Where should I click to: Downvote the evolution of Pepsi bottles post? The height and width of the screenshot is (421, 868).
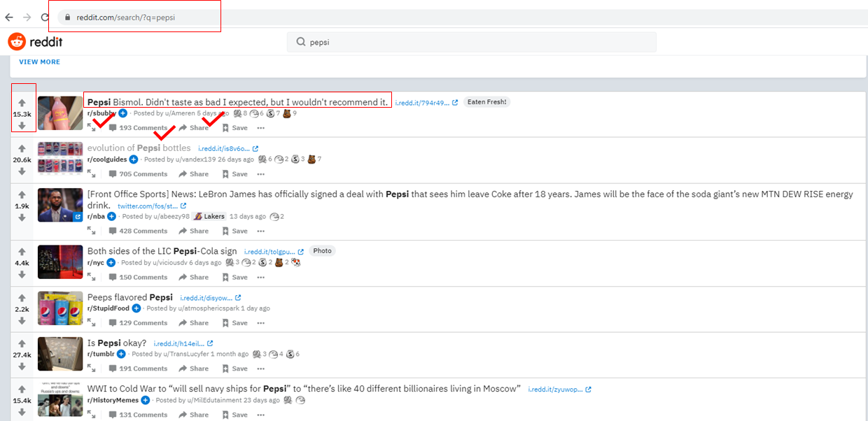click(22, 171)
